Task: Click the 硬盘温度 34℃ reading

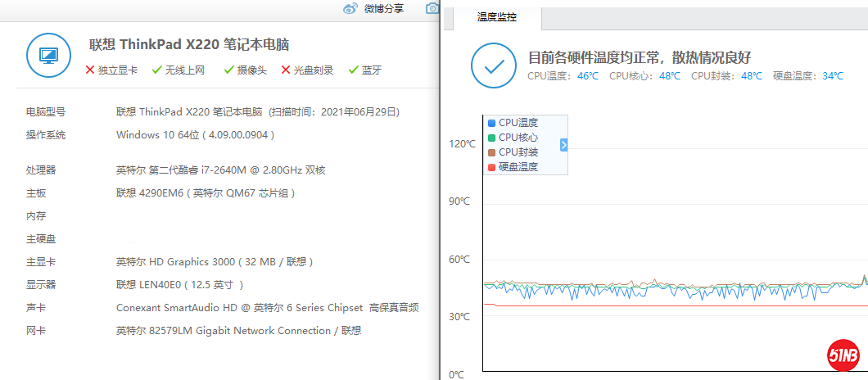Action: 833,76
